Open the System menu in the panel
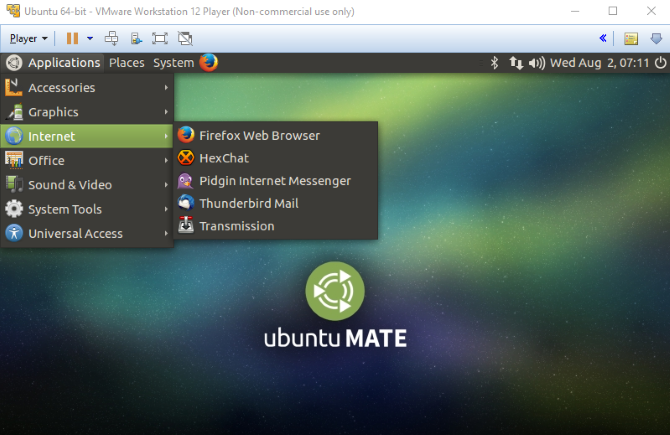The image size is (670, 435). click(x=173, y=62)
